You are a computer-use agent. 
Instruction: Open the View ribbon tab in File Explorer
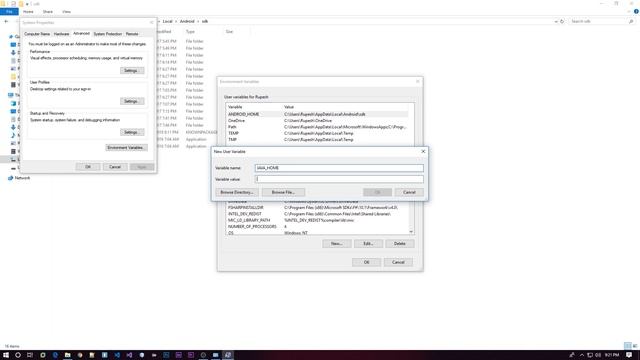pyautogui.click(x=66, y=12)
